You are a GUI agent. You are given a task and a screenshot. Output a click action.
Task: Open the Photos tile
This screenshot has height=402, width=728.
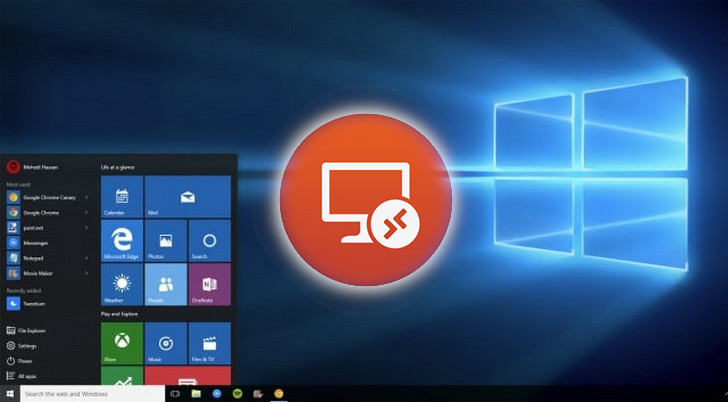tap(166, 240)
